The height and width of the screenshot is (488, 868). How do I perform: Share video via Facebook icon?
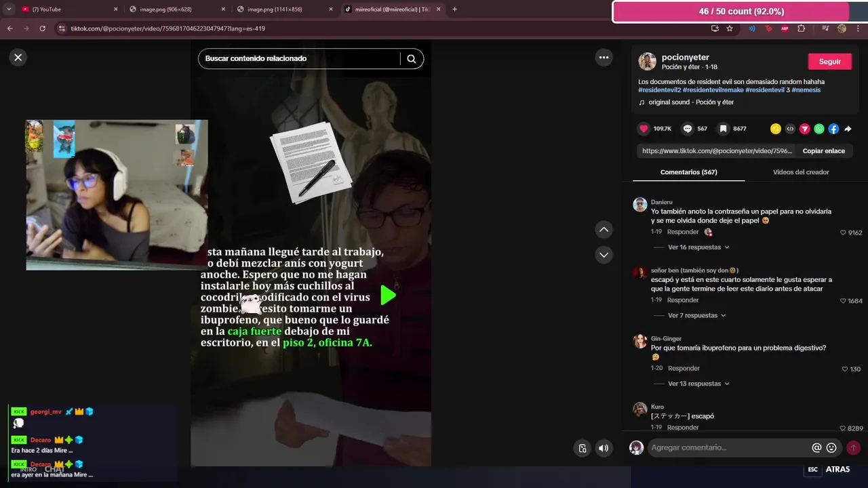tap(833, 129)
